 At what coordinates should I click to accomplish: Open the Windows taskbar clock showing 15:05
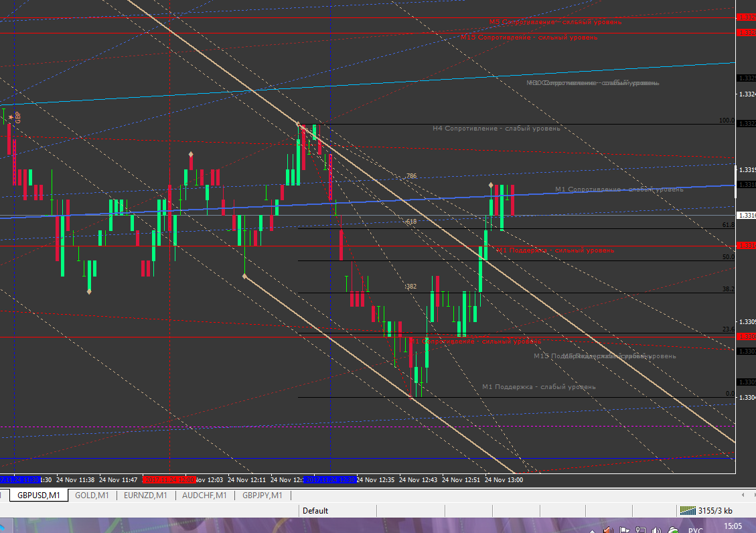(x=733, y=526)
